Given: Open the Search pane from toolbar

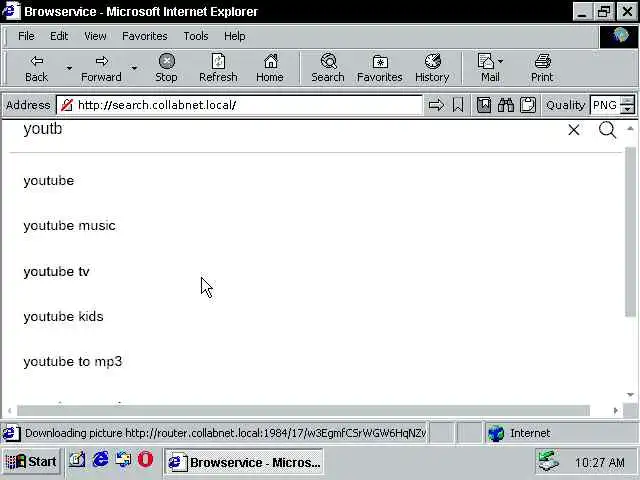Looking at the screenshot, I should click(328, 68).
